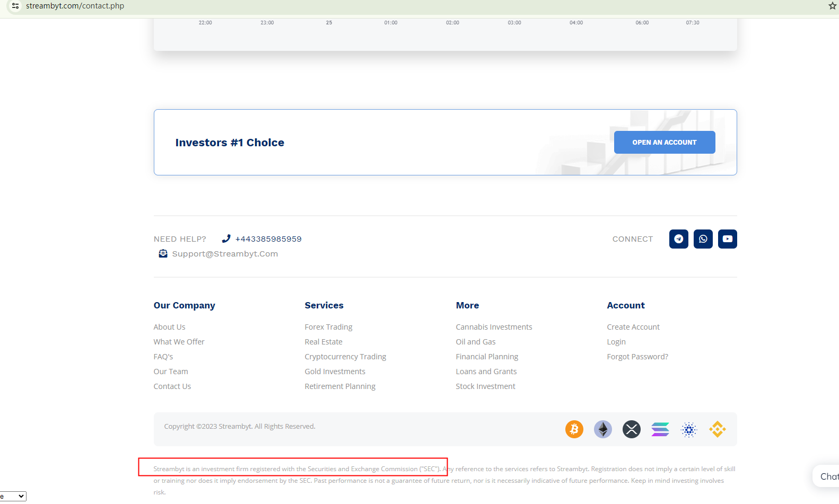The height and width of the screenshot is (504, 839).
Task: Go to Cryptocurrency Trading
Action: coord(346,357)
